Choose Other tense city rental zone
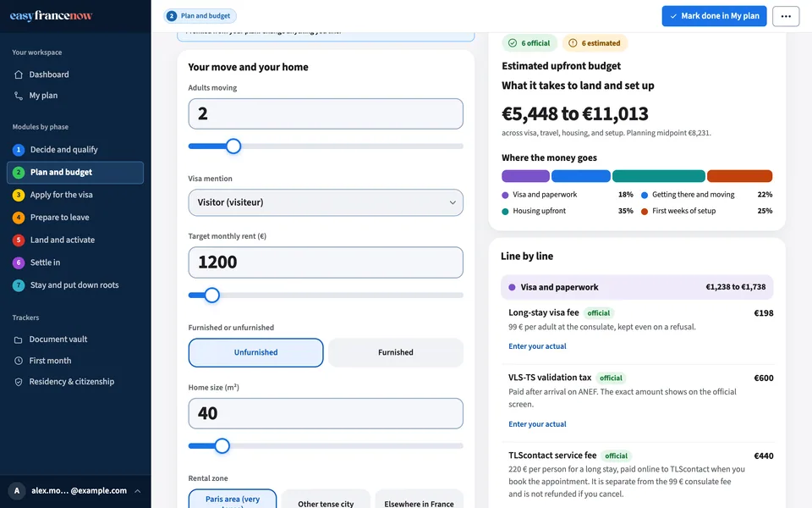 click(x=326, y=500)
